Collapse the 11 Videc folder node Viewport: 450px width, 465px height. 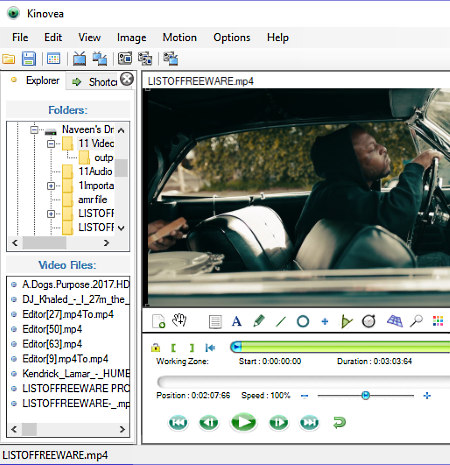click(51, 144)
